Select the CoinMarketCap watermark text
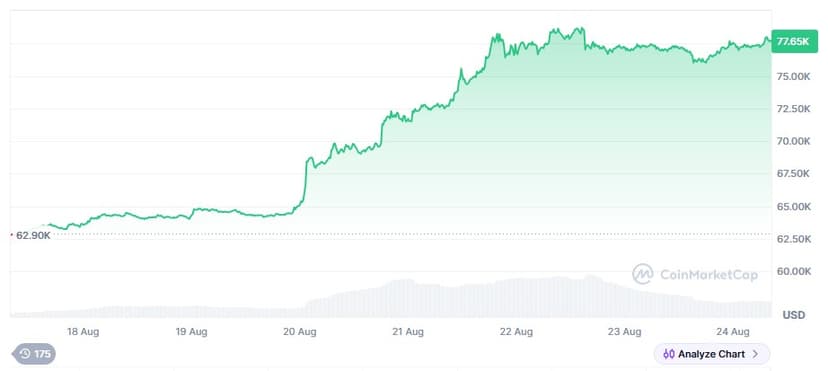Screen dimensions: 828x371 coord(709,275)
